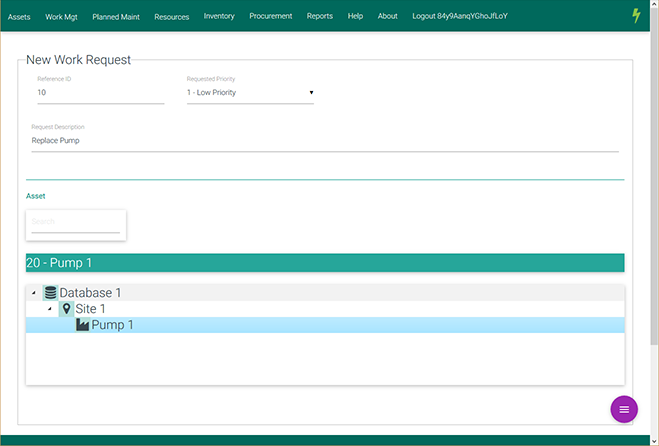Open the Requested Priority dropdown
Image resolution: width=659 pixels, height=446 pixels.
(250, 93)
